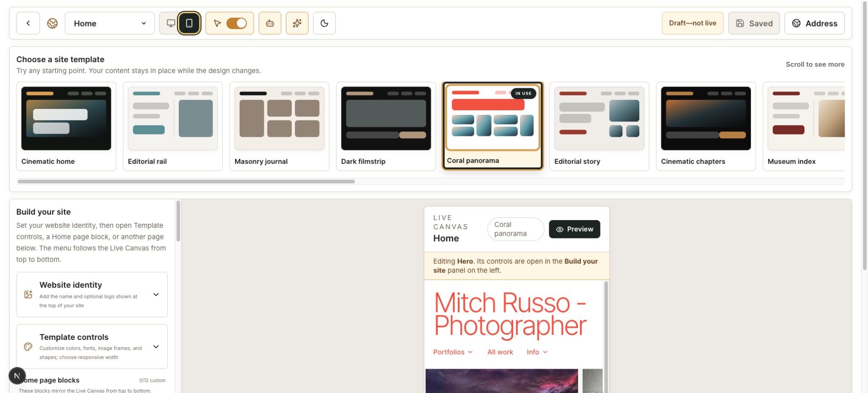Open the Preview of the live canvas

(x=574, y=229)
